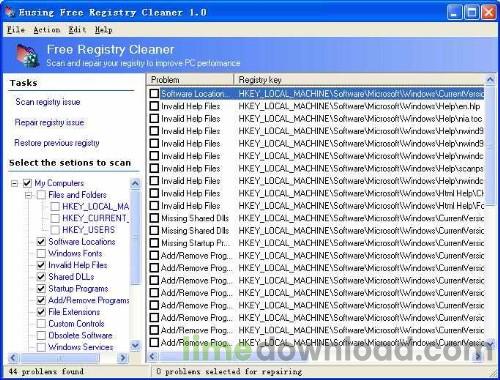Click Restore previous registry task
500x380 pixels.
tap(57, 143)
